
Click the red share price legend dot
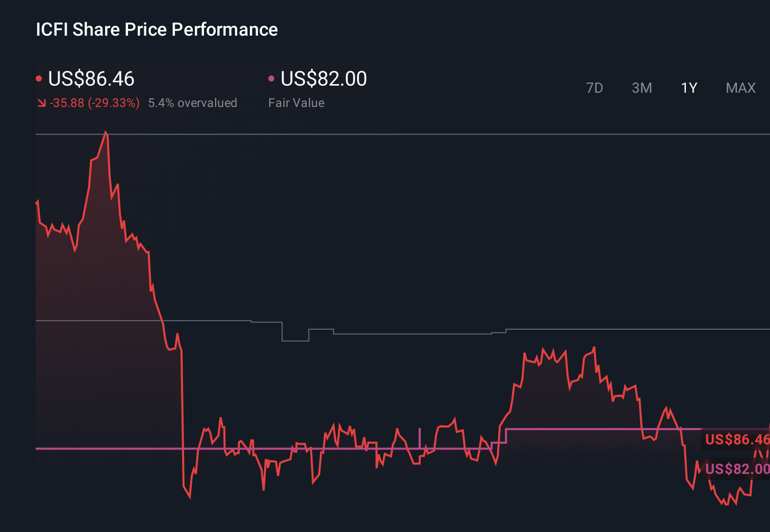click(39, 77)
